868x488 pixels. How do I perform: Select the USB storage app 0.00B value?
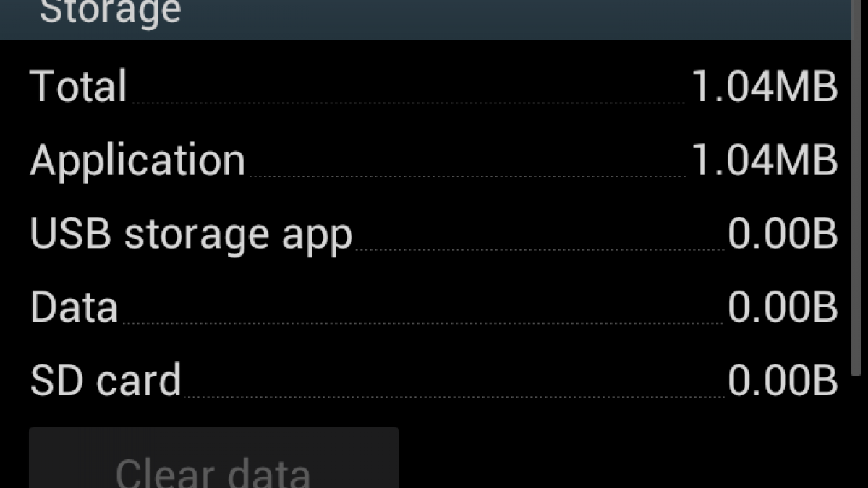783,234
